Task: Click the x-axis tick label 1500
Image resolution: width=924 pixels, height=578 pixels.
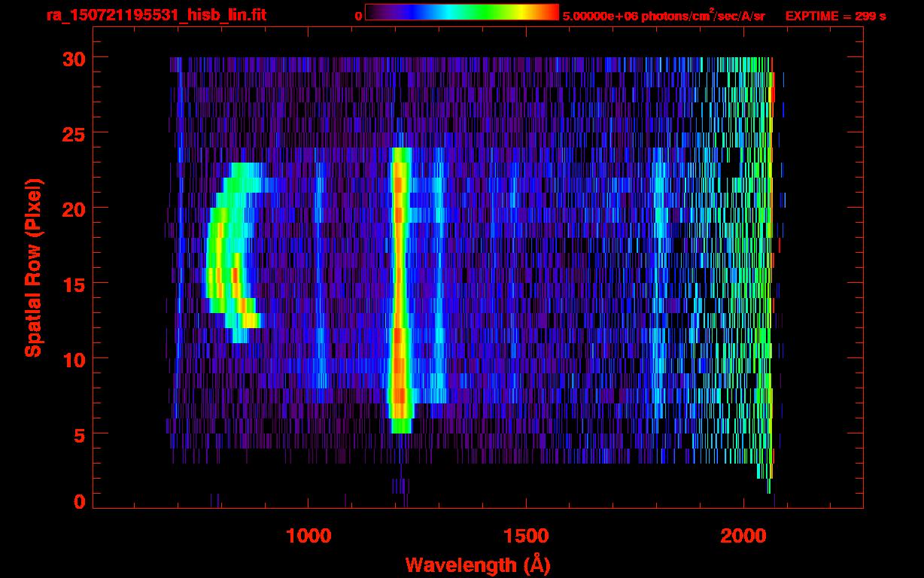Action: [x=526, y=536]
